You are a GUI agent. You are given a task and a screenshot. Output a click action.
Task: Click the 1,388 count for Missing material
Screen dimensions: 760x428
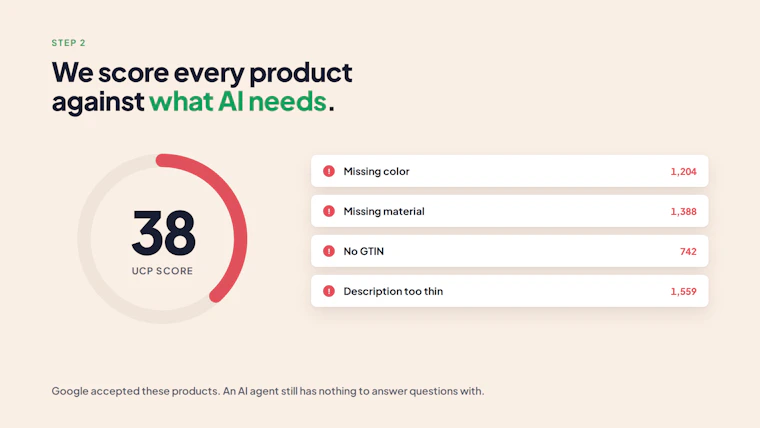pyautogui.click(x=683, y=212)
